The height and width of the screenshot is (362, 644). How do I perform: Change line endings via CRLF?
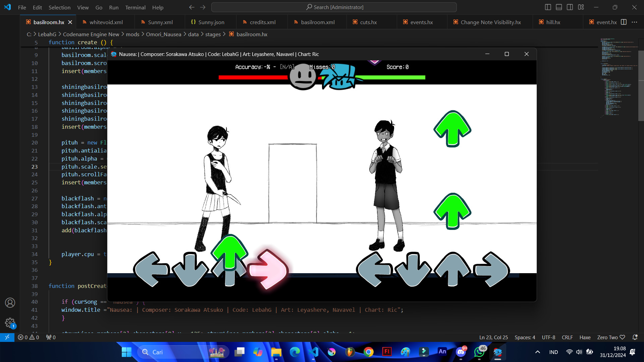click(567, 337)
